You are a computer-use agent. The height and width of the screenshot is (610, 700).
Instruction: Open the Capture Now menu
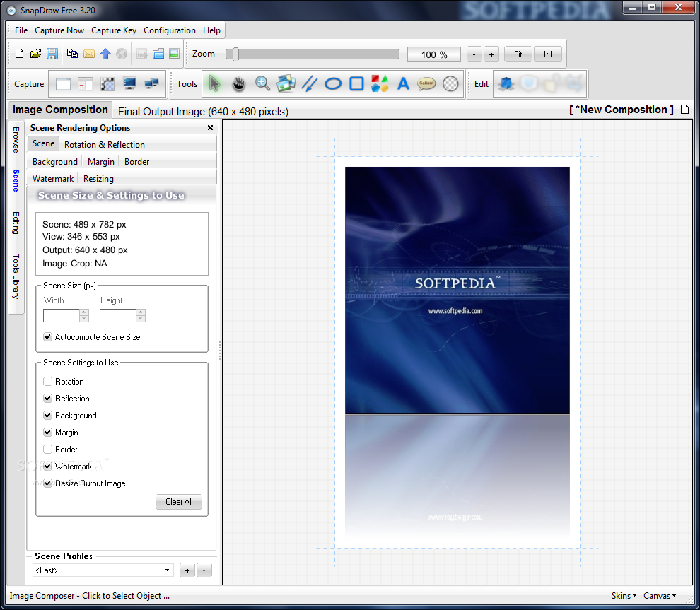59,30
